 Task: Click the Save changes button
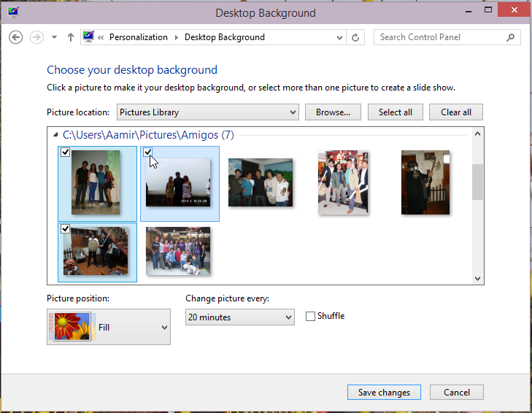click(384, 393)
